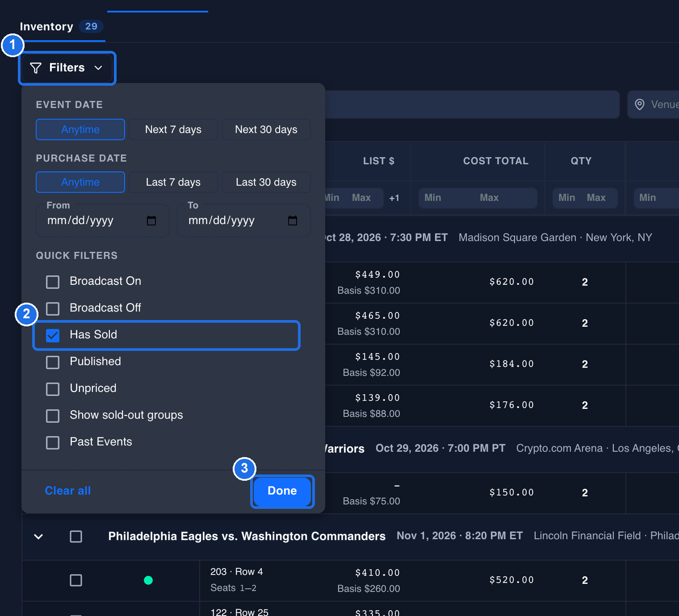The image size is (679, 616).
Task: Sort by the LIST $ column header
Action: coord(379,161)
